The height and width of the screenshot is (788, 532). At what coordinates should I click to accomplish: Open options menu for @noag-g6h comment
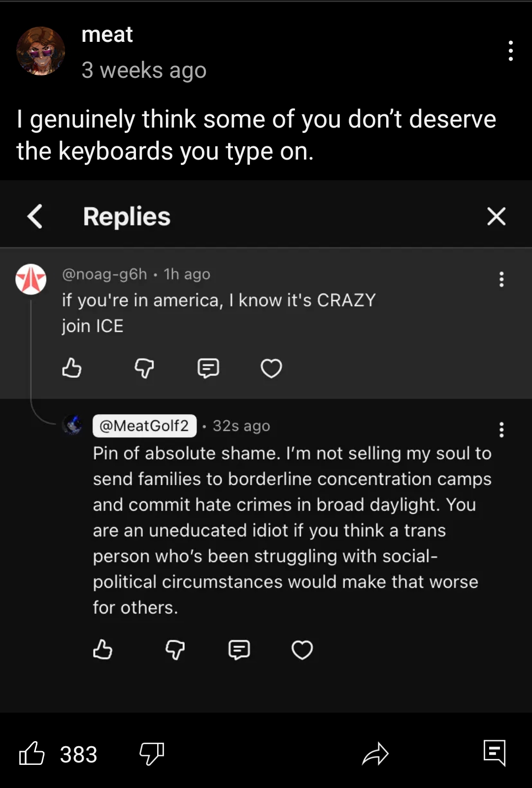501,279
